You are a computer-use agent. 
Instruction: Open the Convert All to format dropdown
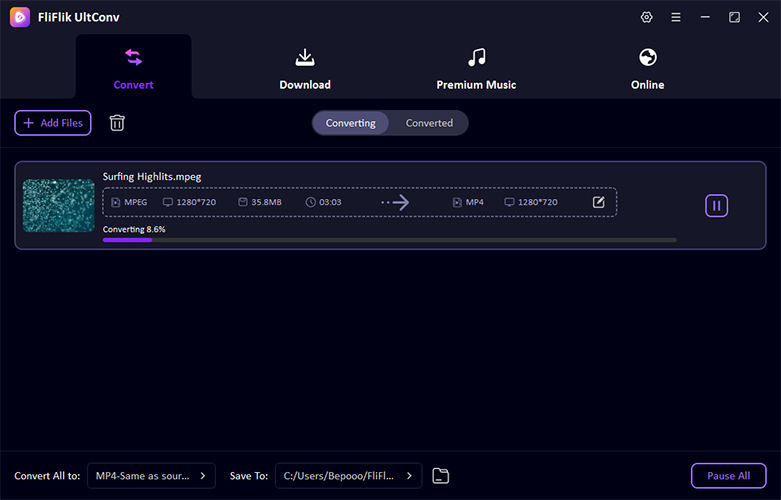click(x=151, y=476)
